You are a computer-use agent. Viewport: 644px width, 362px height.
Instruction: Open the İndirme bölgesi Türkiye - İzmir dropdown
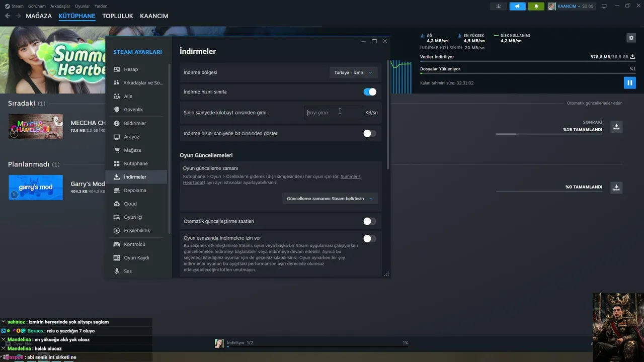[x=354, y=72]
